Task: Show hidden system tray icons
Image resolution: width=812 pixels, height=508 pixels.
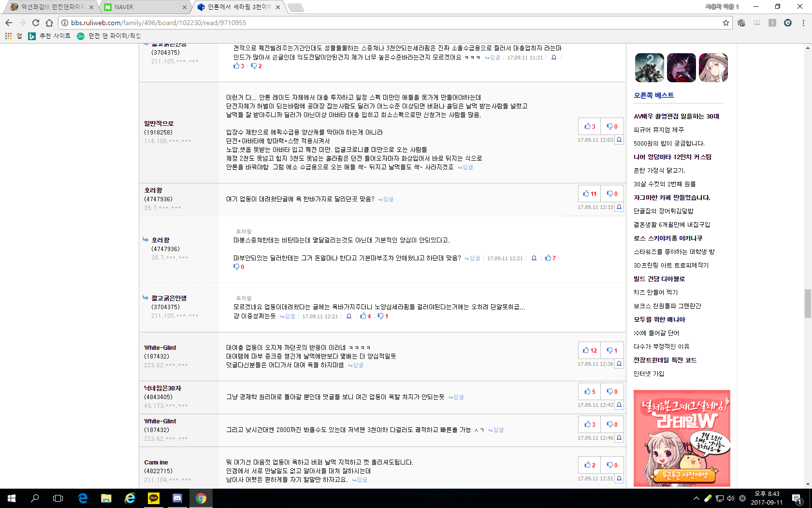Action: (696, 498)
